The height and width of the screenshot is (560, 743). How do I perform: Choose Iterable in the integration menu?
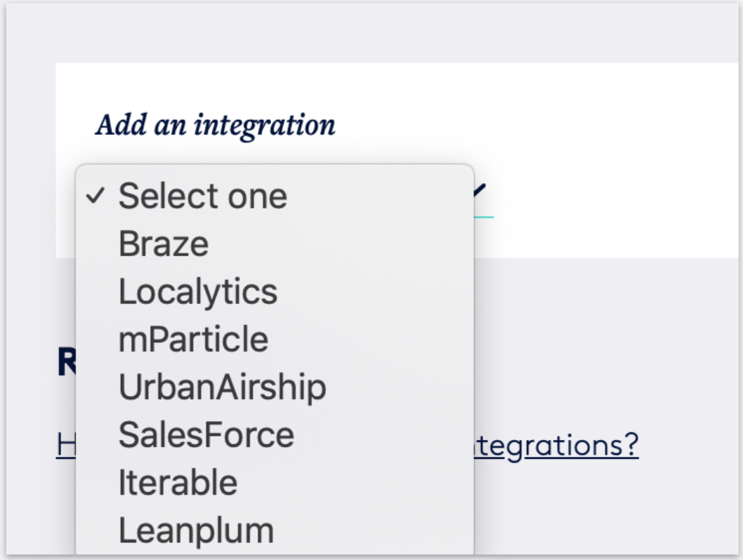click(178, 482)
